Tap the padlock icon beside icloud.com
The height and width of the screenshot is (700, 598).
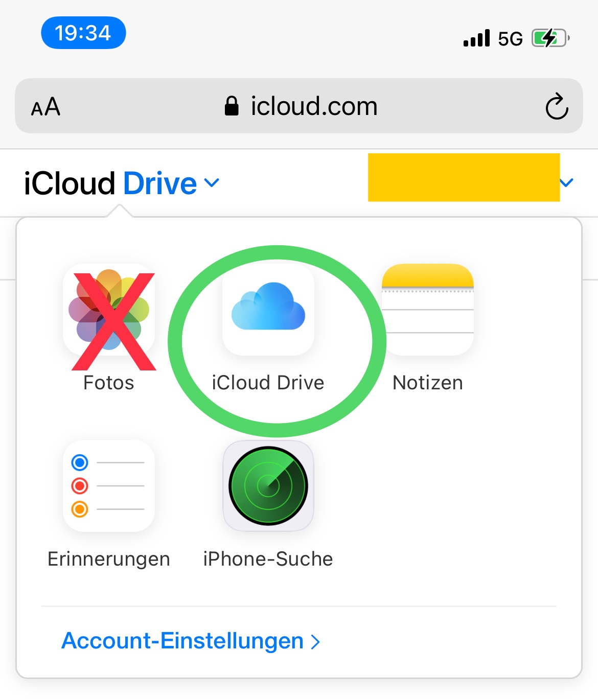pos(232,106)
